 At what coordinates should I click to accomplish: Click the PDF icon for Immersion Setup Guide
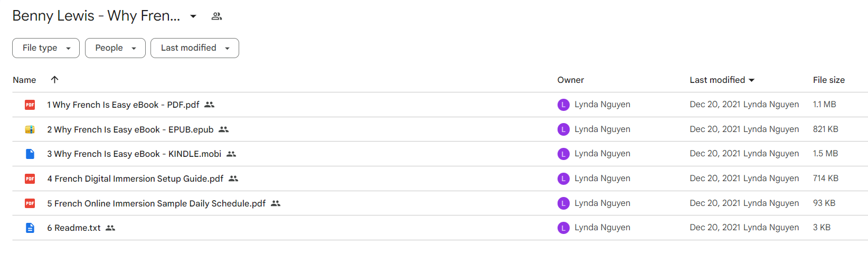tap(30, 179)
